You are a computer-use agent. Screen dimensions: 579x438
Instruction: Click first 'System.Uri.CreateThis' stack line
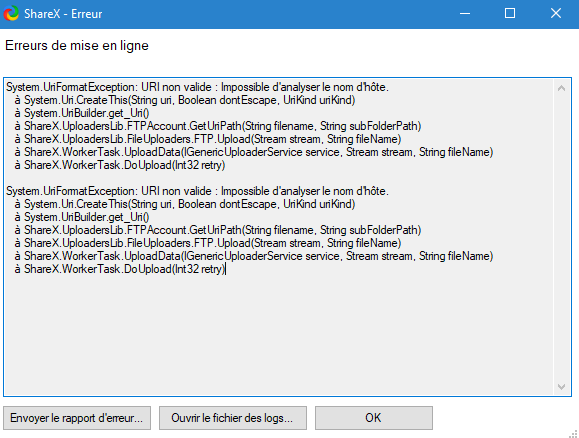point(185,100)
